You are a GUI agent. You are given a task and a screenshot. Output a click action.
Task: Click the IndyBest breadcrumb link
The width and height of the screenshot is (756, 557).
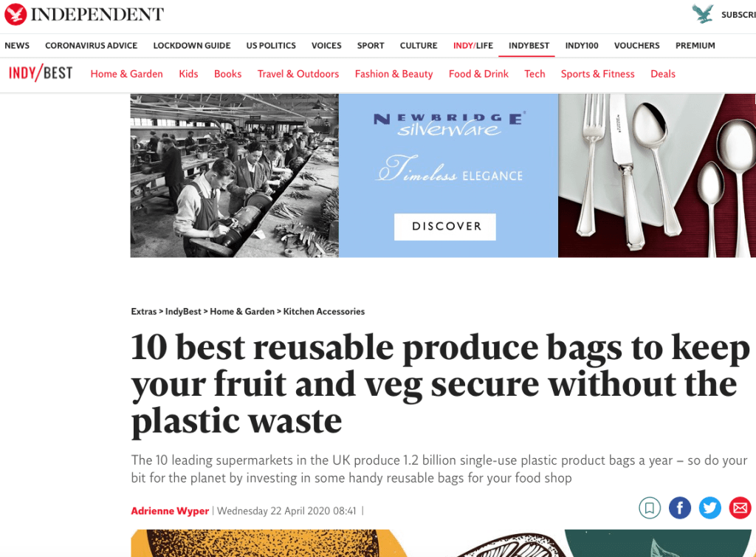(183, 312)
